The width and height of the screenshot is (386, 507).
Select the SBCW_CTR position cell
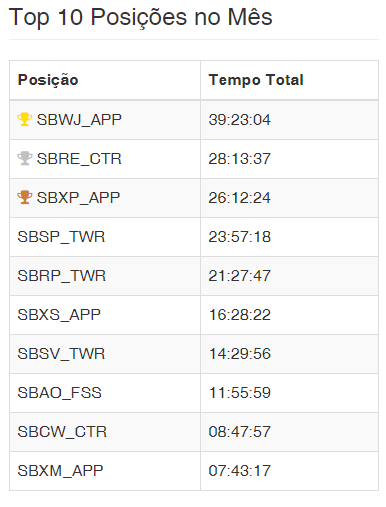tap(105, 432)
